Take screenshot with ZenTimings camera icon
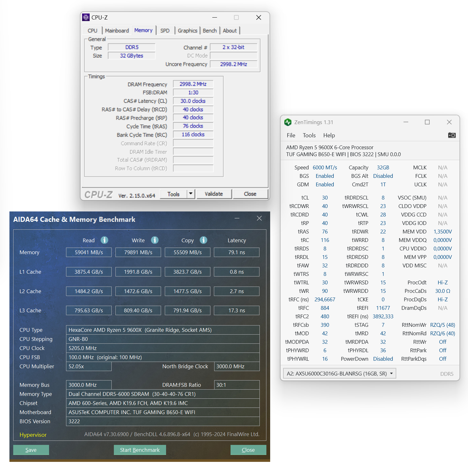Viewport: 468px width, 476px height. tap(452, 135)
